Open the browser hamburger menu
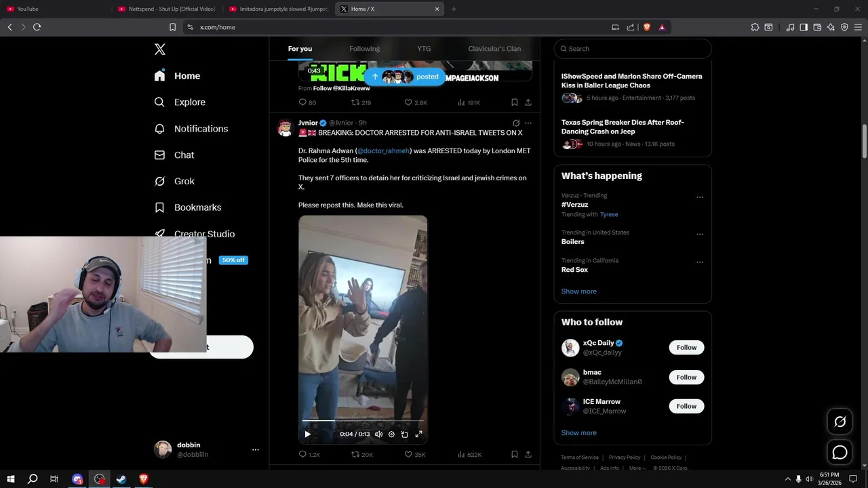The image size is (868, 488). (x=858, y=27)
